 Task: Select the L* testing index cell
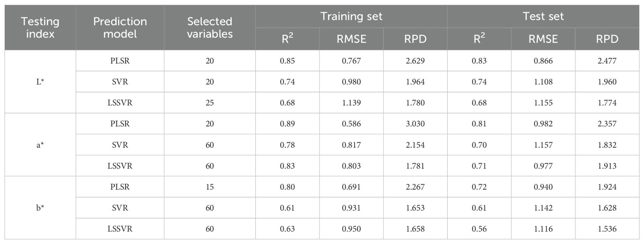pos(40,82)
